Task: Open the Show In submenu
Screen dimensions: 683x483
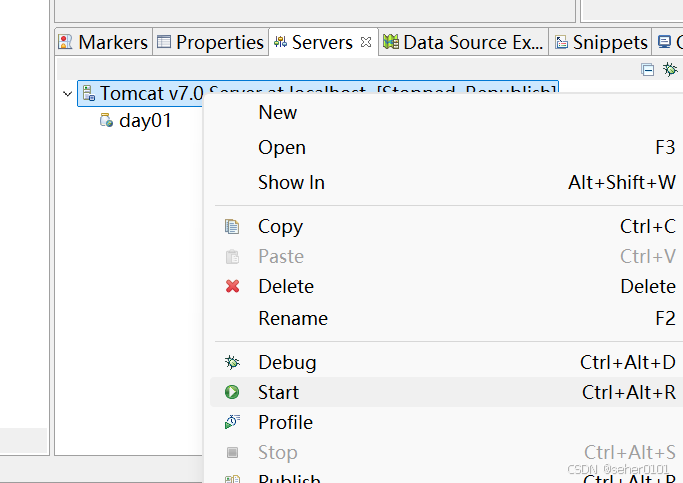Action: [445, 182]
